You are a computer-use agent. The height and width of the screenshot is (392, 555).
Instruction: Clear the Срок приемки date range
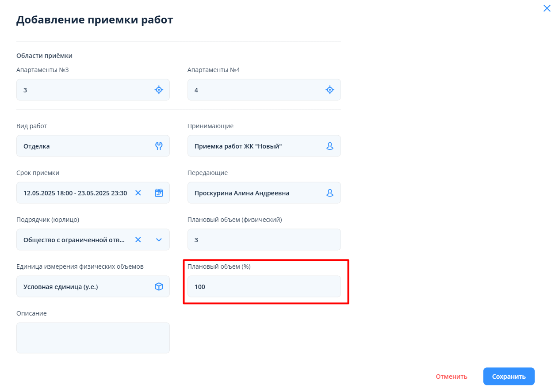[138, 193]
